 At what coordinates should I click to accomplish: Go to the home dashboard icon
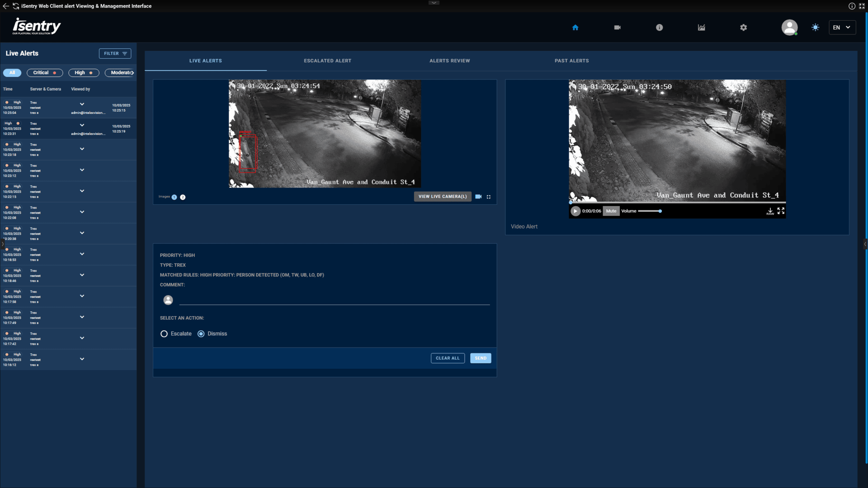coord(575,28)
